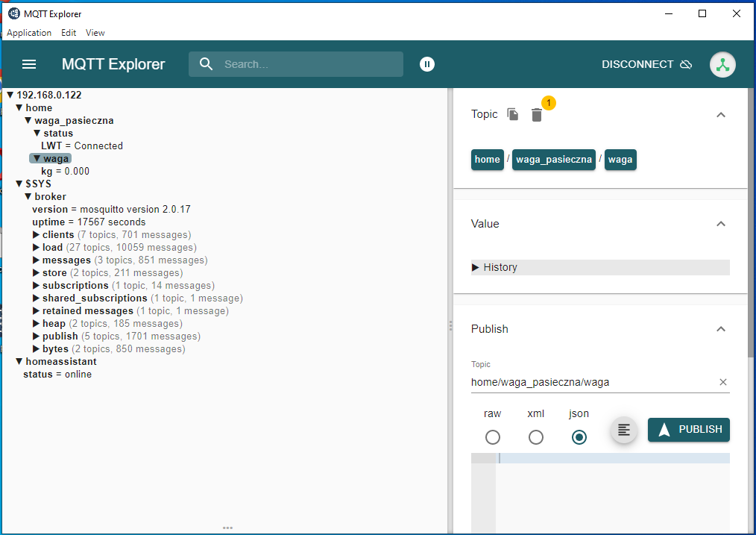Clear the publish topic field
Viewport: 756px width, 535px height.
point(722,382)
